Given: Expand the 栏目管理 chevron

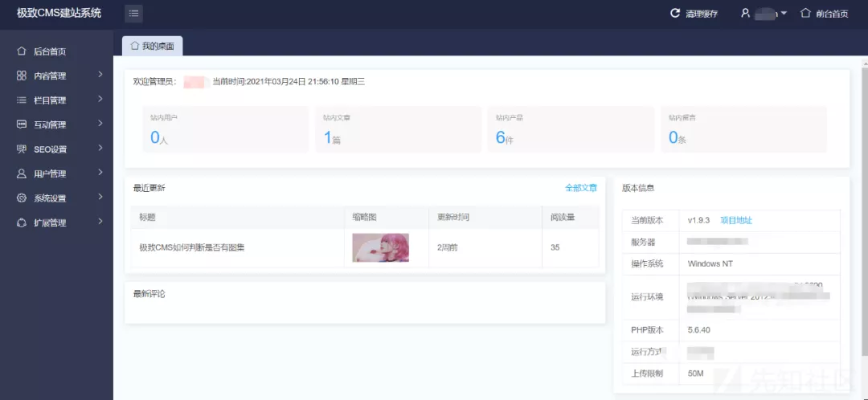Looking at the screenshot, I should pyautogui.click(x=100, y=99).
